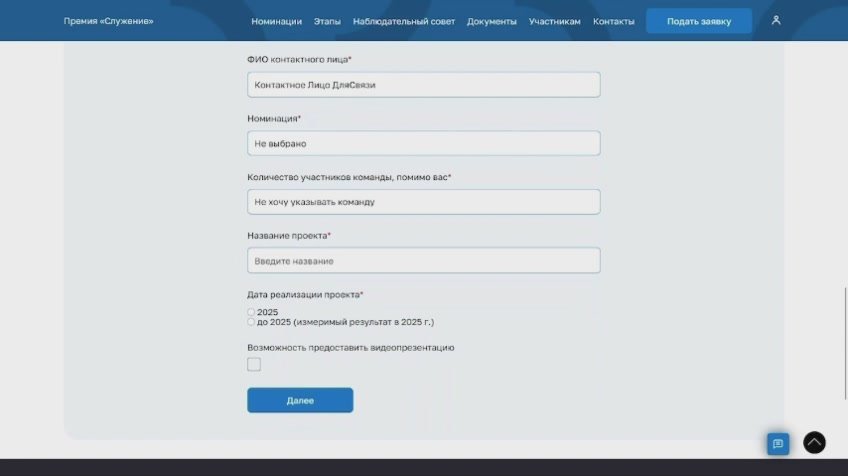Click the page vertical scrollbar

click(x=845, y=343)
